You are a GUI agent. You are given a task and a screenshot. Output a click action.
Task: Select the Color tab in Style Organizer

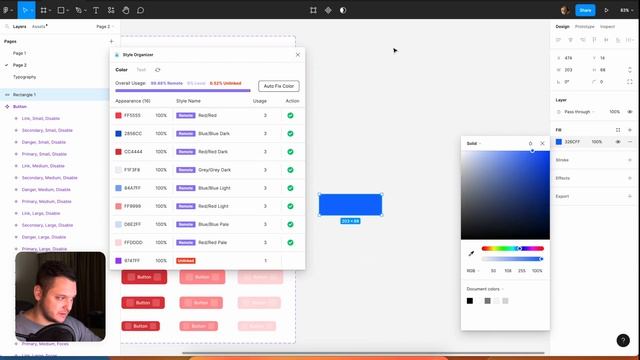[121, 70]
